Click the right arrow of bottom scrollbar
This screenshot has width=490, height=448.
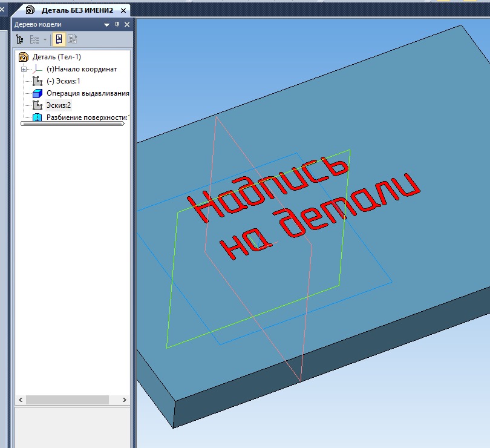coord(125,400)
